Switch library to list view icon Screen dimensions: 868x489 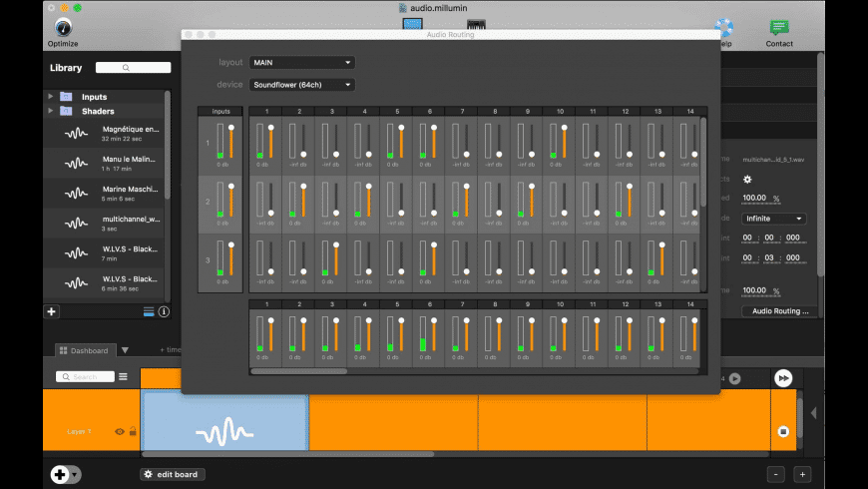tap(149, 311)
